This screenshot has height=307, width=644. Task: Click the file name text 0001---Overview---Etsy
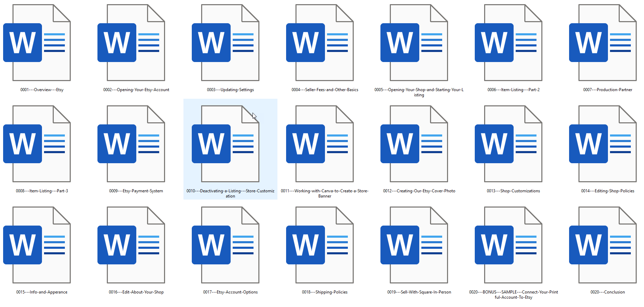point(42,90)
